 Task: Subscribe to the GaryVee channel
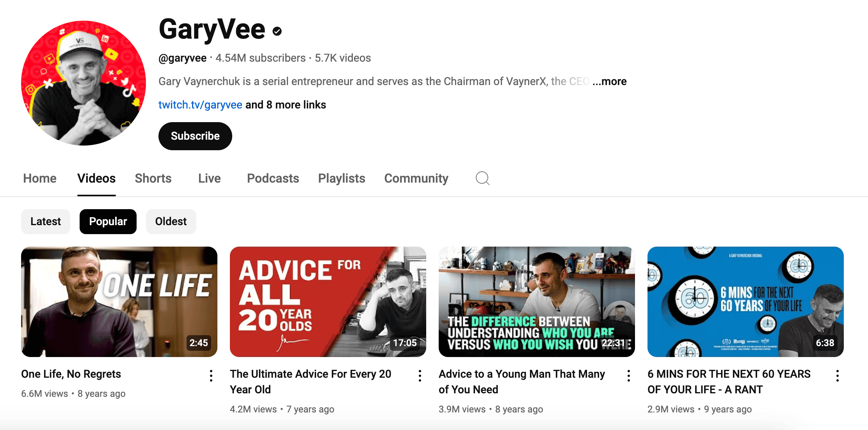(x=195, y=136)
